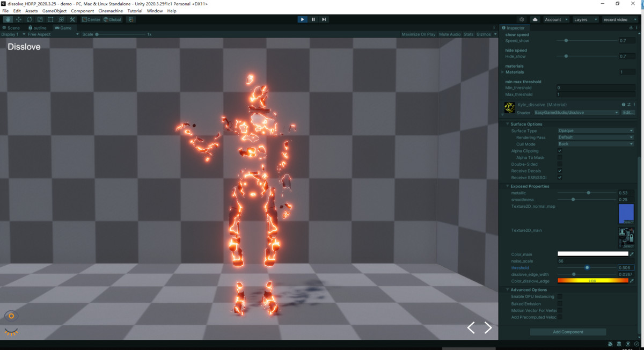This screenshot has width=644, height=350.
Task: Enable GPU Instancing in Advanced Options
Action: (x=560, y=296)
